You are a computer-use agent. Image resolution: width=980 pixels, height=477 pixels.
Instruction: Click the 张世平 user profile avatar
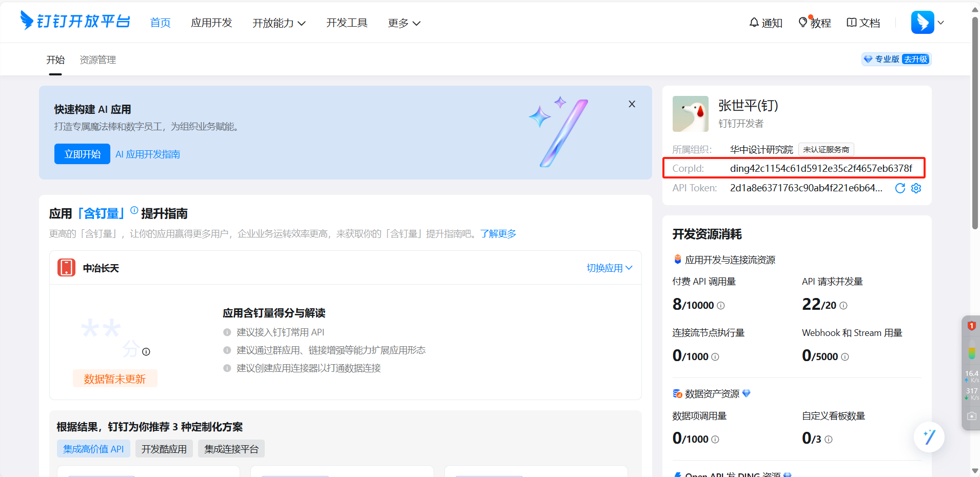(x=691, y=114)
